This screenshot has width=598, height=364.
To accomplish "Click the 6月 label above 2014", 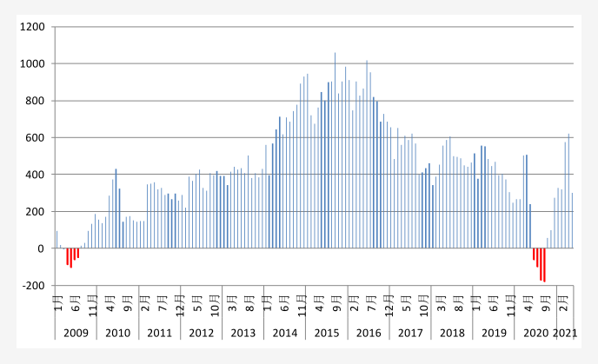I will [x=285, y=303].
